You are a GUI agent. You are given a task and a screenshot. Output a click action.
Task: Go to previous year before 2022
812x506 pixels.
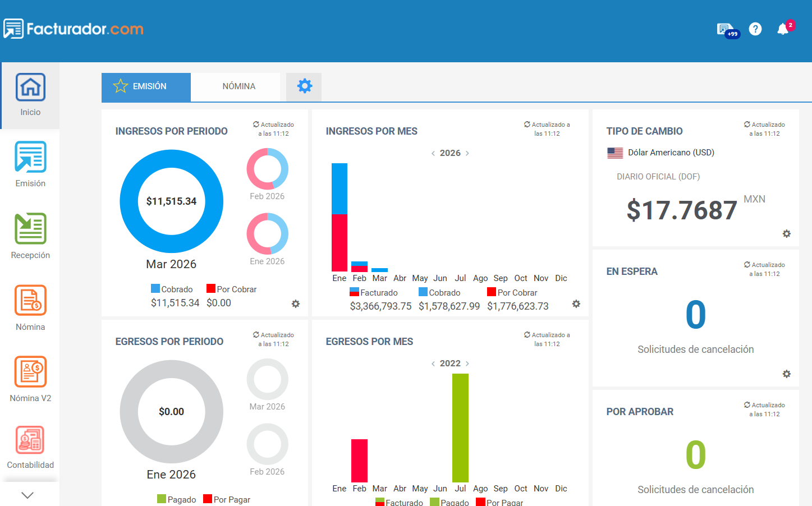tap(433, 364)
